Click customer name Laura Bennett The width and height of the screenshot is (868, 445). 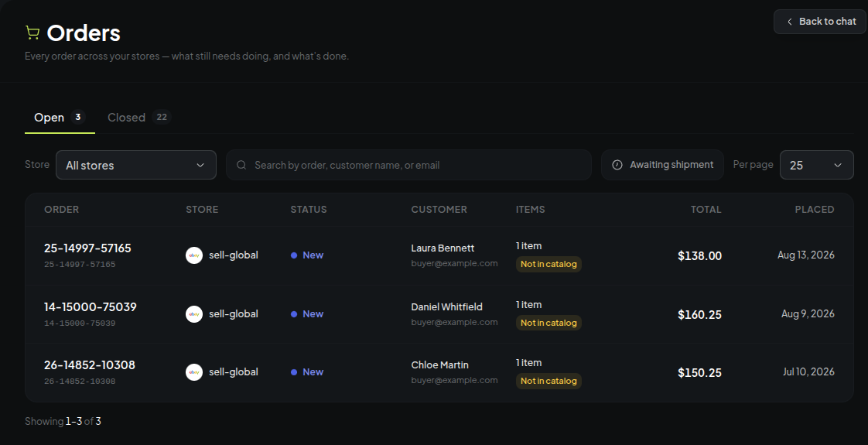tap(443, 248)
